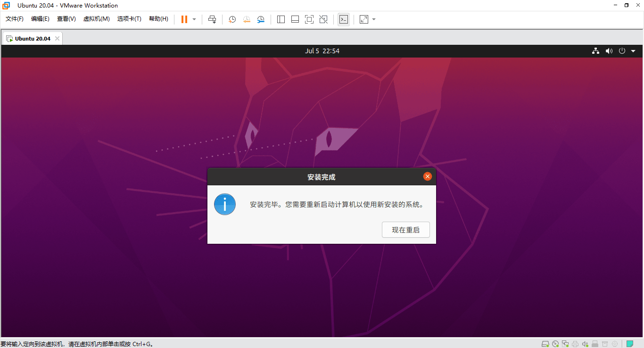Open the 查看(V) menu
The image size is (644, 348).
coord(66,19)
